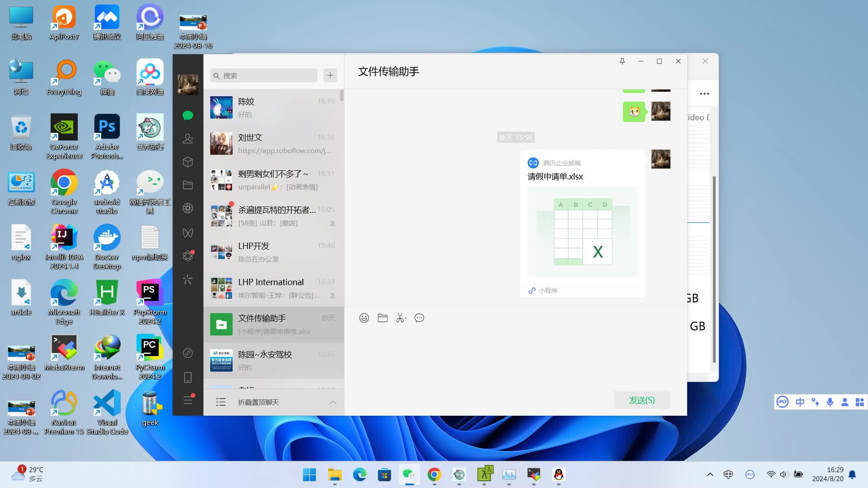Collapse the pinned chats chevron at bottom
The width and height of the screenshot is (868, 488).
point(333,403)
